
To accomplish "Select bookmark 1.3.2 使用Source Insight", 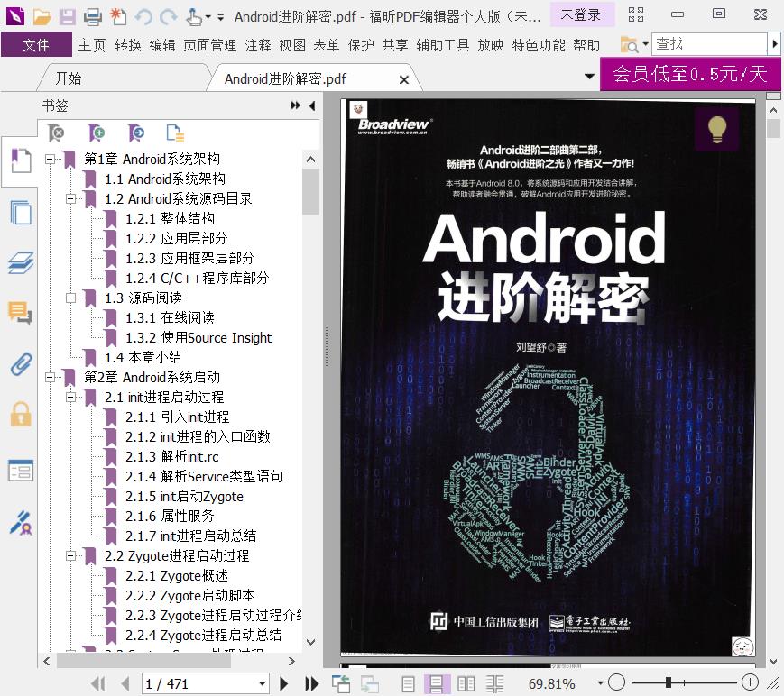I will point(198,338).
